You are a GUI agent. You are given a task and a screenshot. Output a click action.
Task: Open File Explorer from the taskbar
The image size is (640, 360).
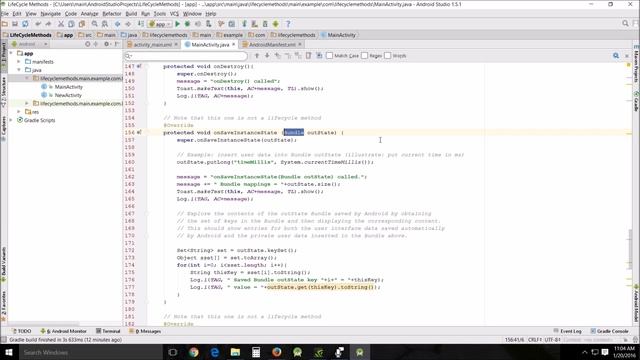tap(235, 352)
